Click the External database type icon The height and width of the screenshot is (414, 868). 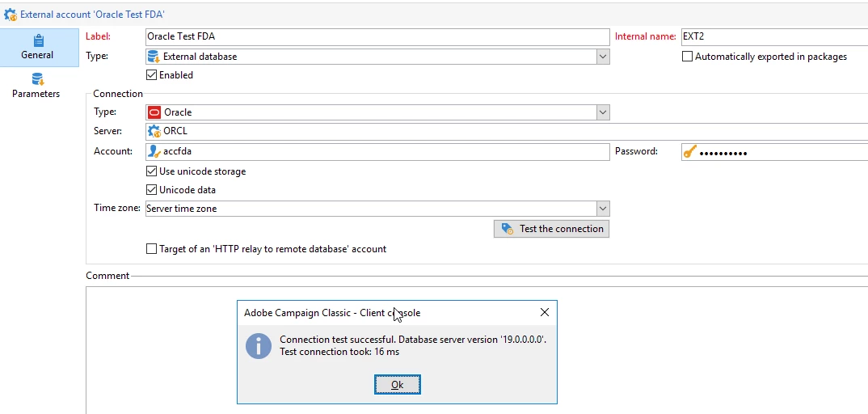[154, 57]
